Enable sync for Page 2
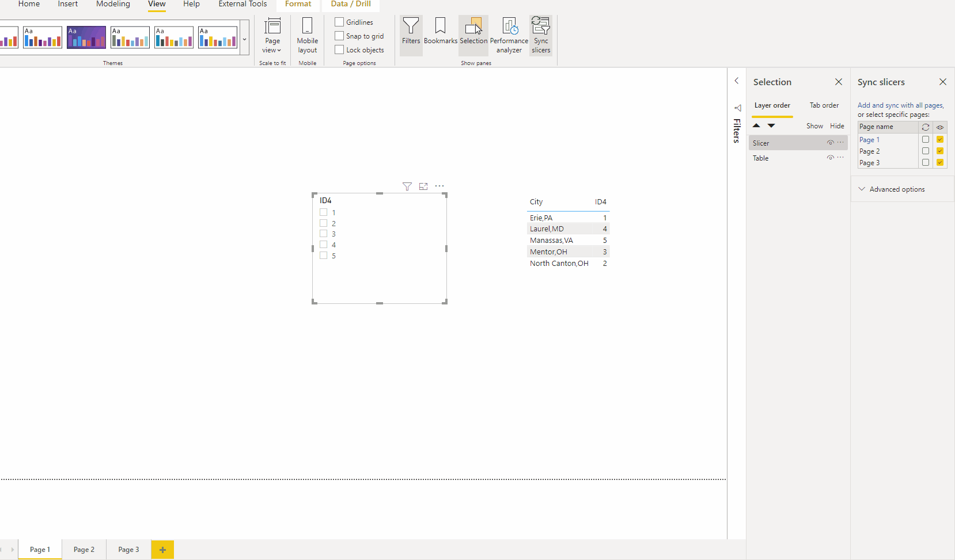The height and width of the screenshot is (560, 955). click(x=926, y=151)
